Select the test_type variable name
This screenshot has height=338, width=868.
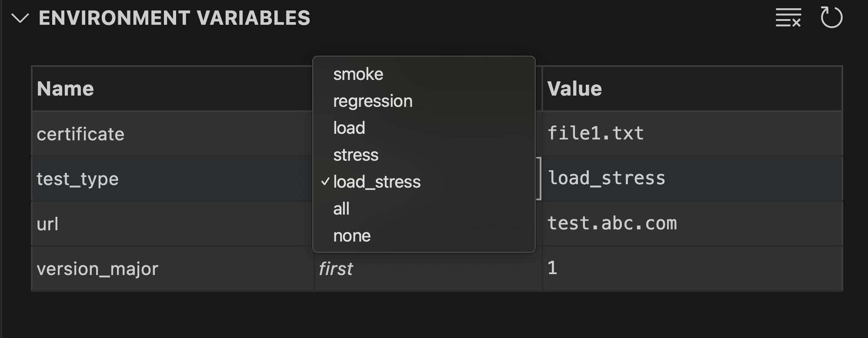(x=77, y=179)
